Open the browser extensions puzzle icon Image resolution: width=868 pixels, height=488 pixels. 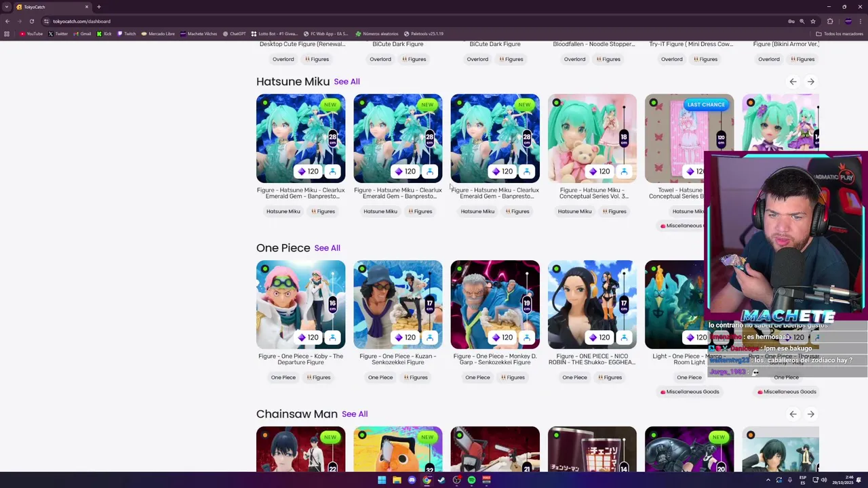coord(830,21)
